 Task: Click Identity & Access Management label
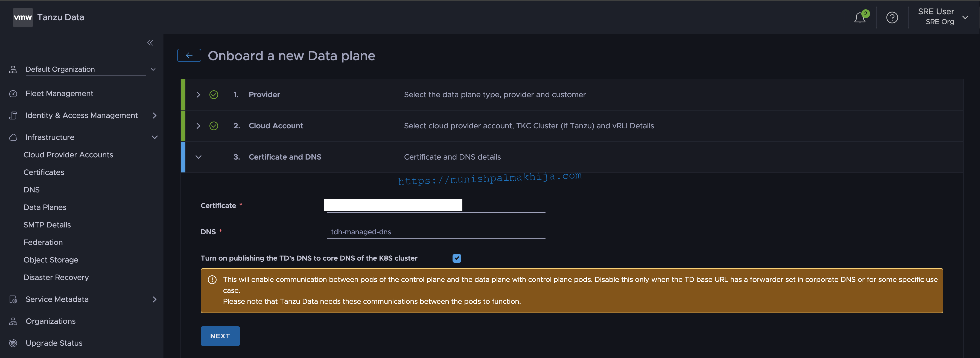(x=81, y=116)
